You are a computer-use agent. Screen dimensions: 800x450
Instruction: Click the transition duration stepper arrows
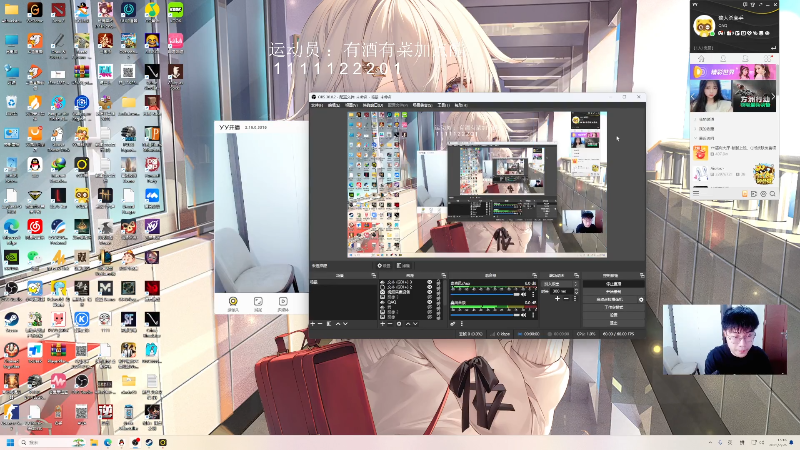coord(576,291)
